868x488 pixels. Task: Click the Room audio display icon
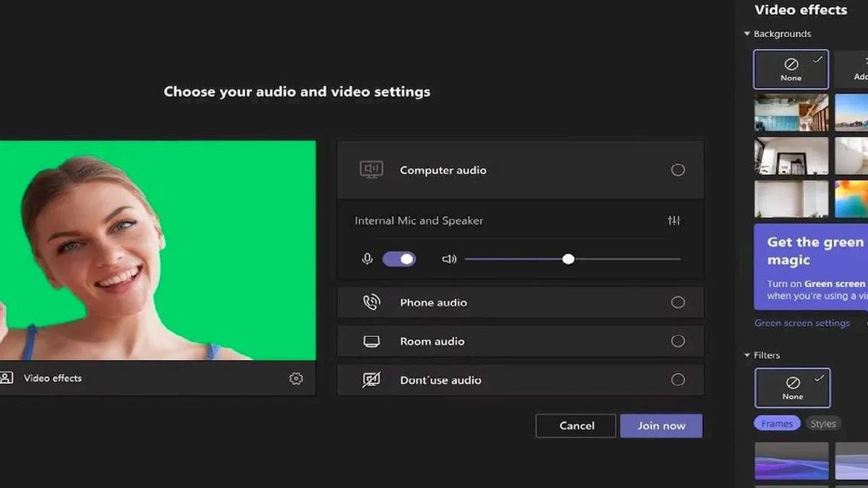371,341
